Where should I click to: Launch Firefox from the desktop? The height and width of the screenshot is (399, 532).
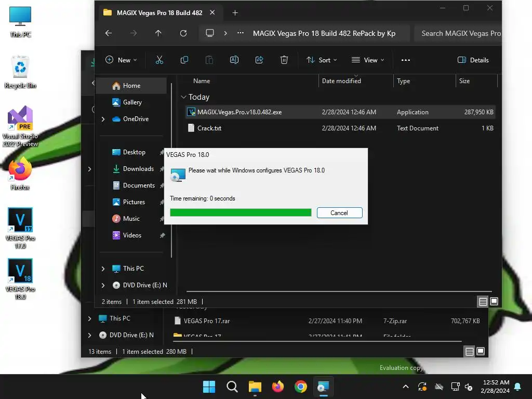pos(20,174)
